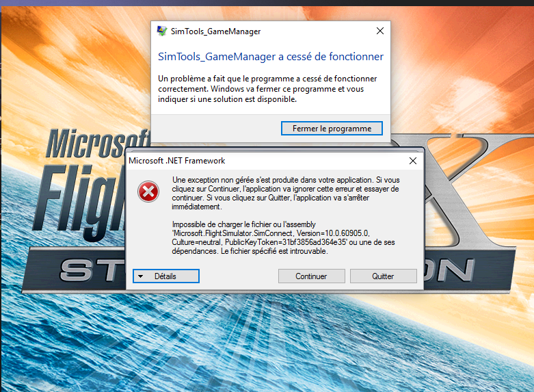Click the Microsoft .NET Framework title text
The height and width of the screenshot is (392, 534).
tap(177, 161)
